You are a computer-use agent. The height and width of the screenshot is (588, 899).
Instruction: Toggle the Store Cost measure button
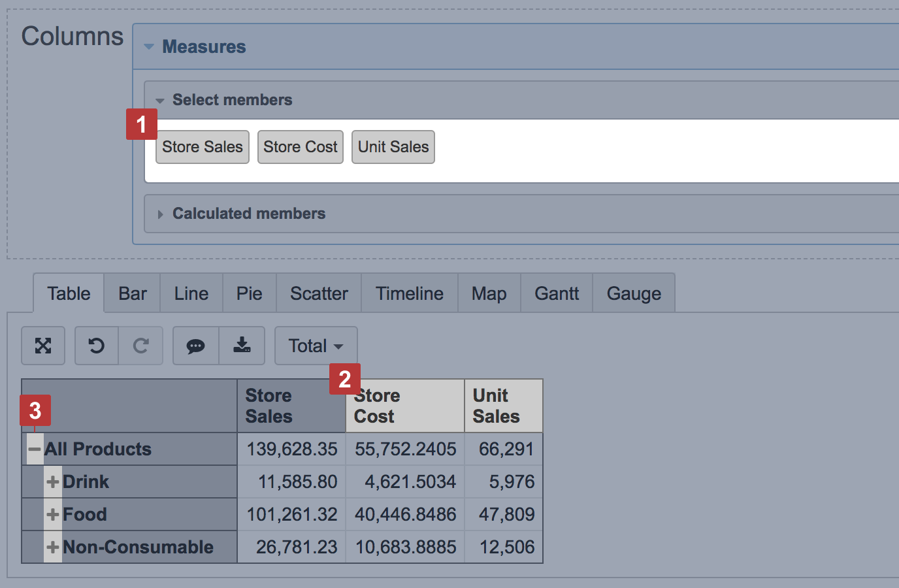coord(301,147)
